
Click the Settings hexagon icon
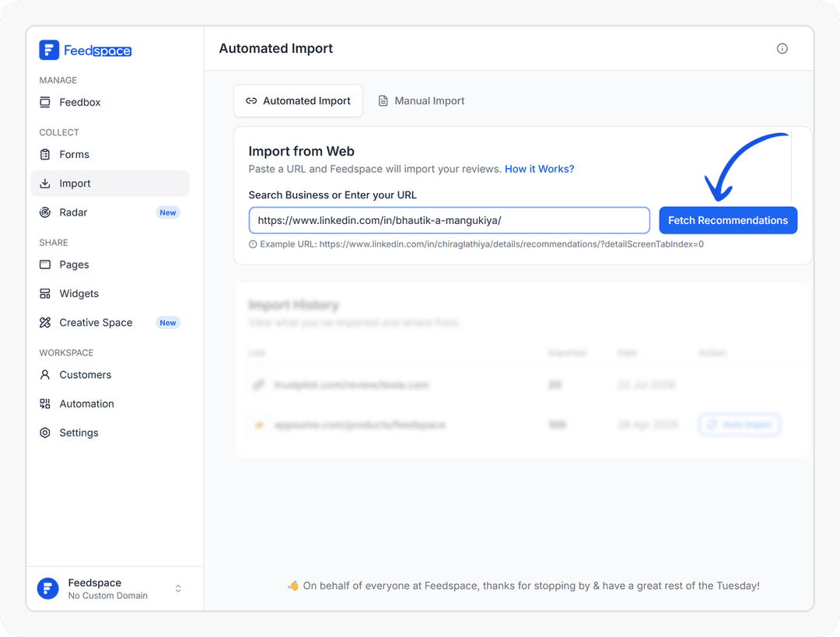point(45,432)
